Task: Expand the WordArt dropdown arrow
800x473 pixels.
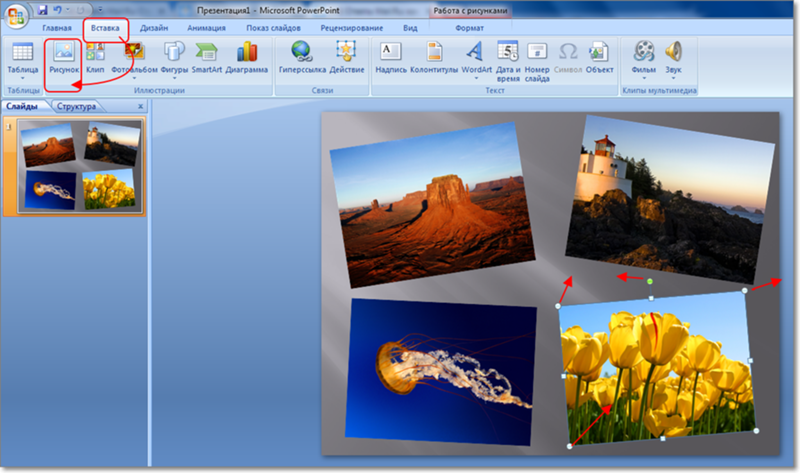Action: 477,78
